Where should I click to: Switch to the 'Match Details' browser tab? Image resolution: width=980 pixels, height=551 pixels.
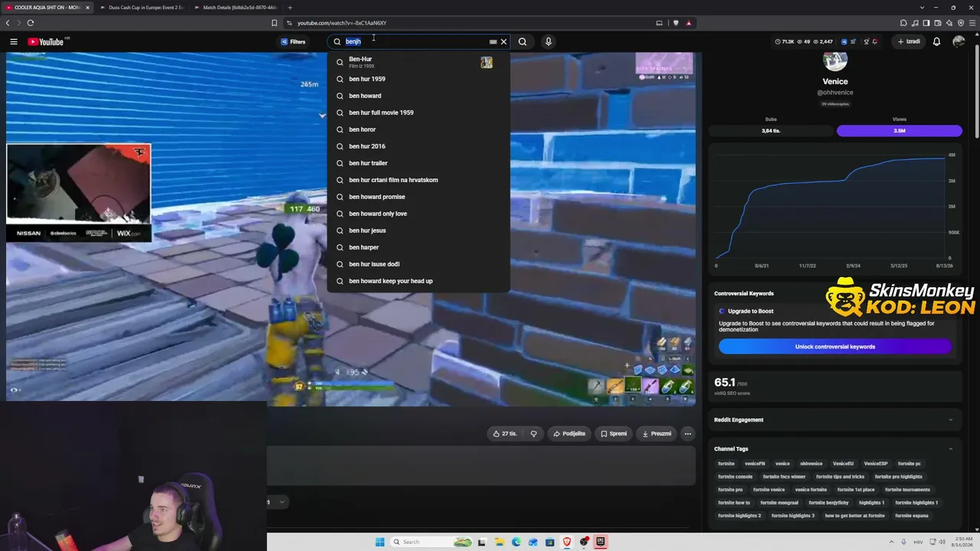click(240, 8)
